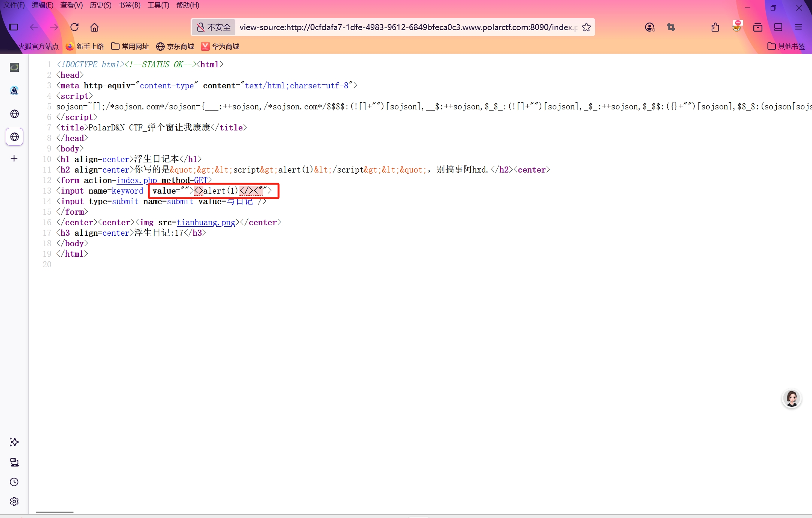Image resolution: width=812 pixels, height=518 pixels.
Task: Open sidebar settings gear icon
Action: coord(14,501)
